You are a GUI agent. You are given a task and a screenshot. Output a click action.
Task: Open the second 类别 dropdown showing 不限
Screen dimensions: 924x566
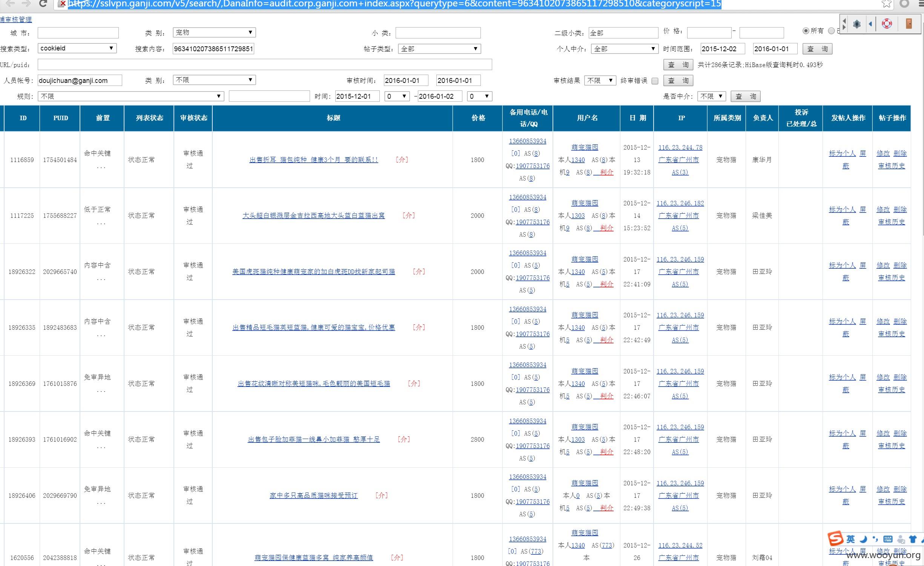[x=214, y=80]
